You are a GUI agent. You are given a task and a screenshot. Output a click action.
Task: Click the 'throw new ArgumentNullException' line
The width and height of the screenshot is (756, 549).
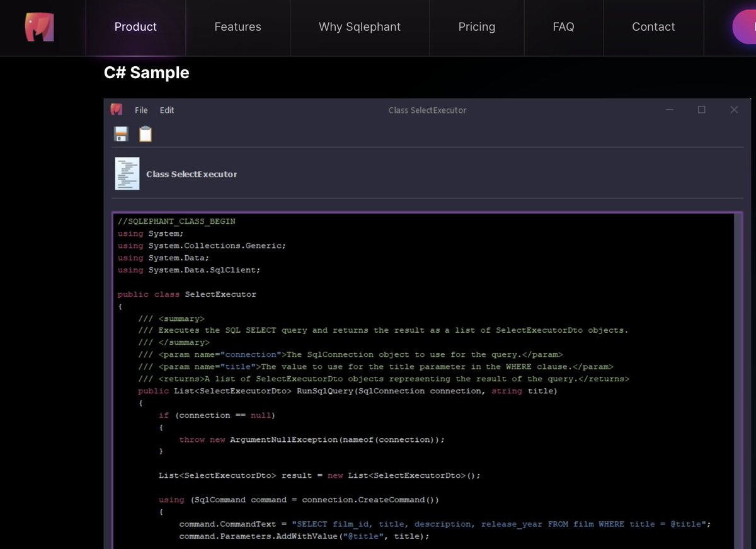click(x=312, y=439)
